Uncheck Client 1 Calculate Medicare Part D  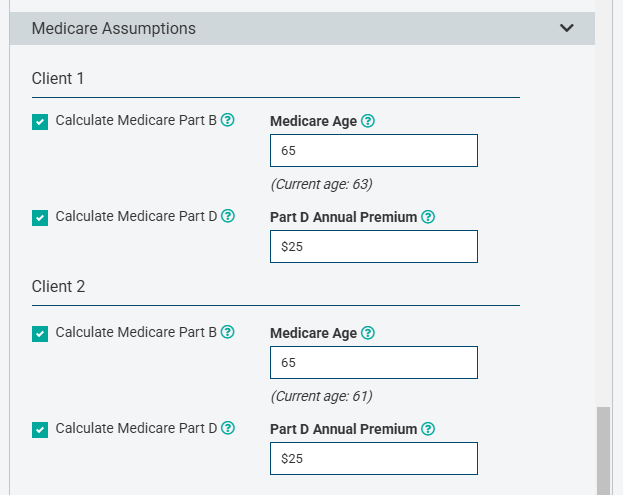(40, 218)
